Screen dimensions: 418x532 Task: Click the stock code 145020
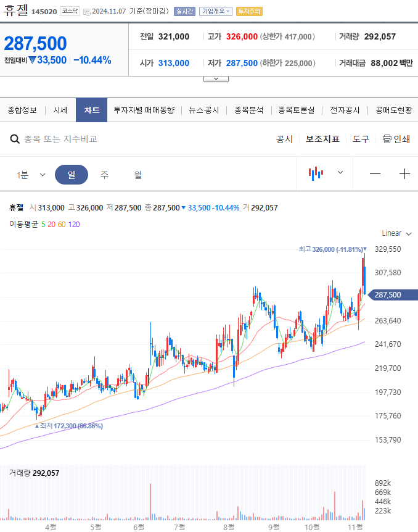(x=44, y=12)
